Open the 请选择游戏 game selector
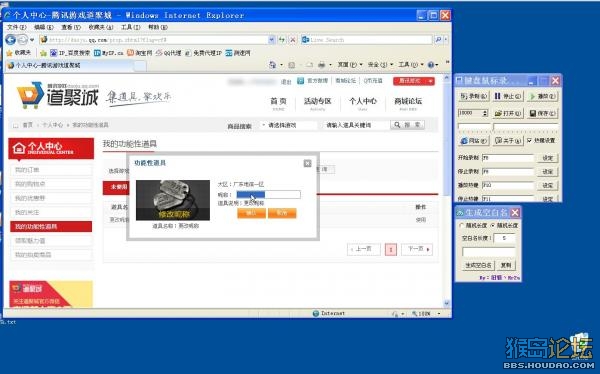The width and height of the screenshot is (600, 374). coord(288,125)
